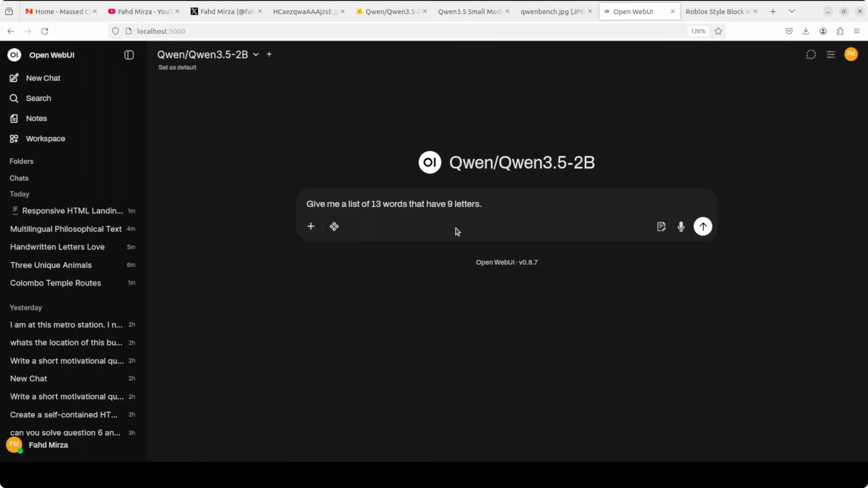Send the message with the arrow button
The width and height of the screenshot is (868, 488).
[x=703, y=226]
